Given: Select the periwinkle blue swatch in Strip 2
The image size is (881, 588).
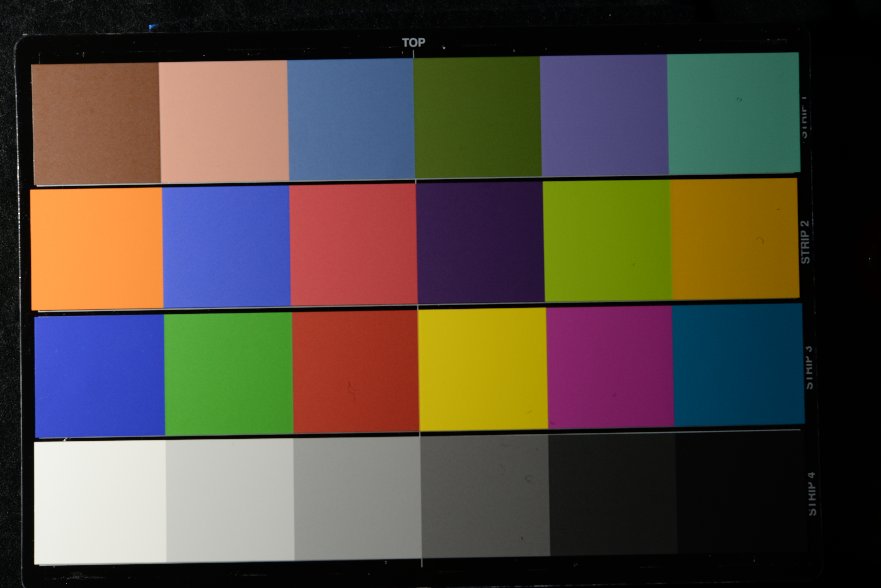Looking at the screenshot, I should tap(226, 246).
